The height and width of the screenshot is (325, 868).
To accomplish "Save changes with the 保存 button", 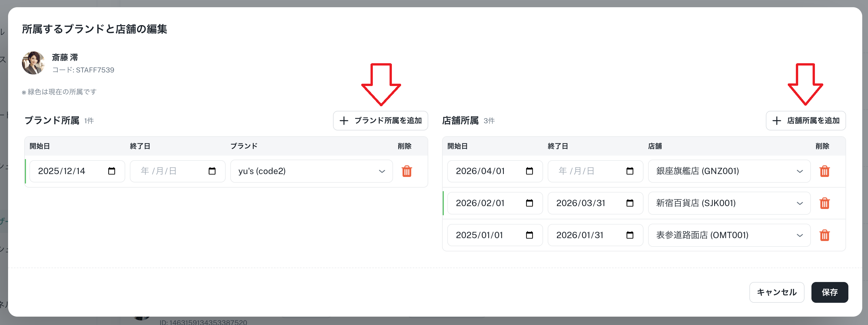I will coord(829,292).
